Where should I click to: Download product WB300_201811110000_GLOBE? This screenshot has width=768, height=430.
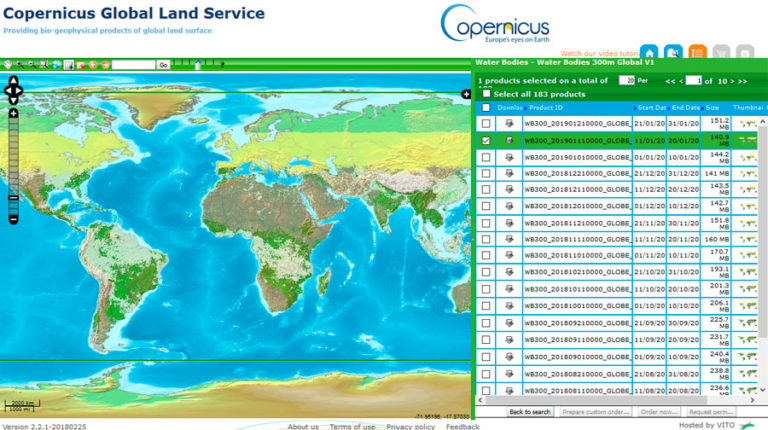[x=509, y=239]
